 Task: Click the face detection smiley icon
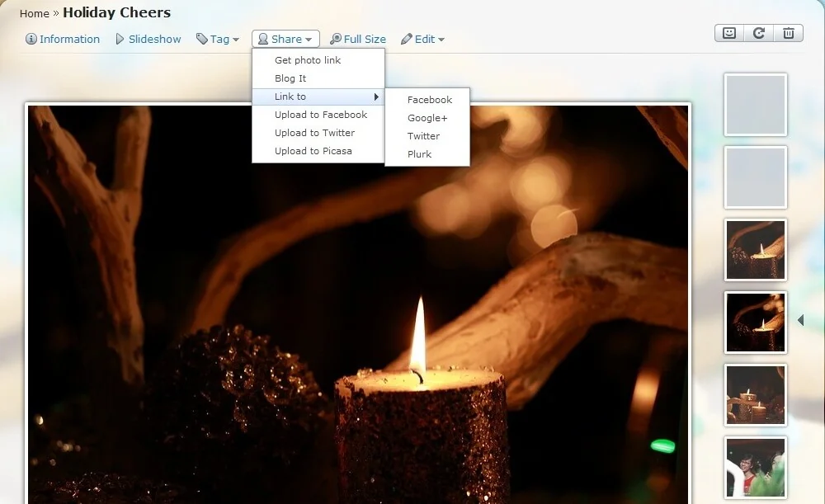click(728, 33)
